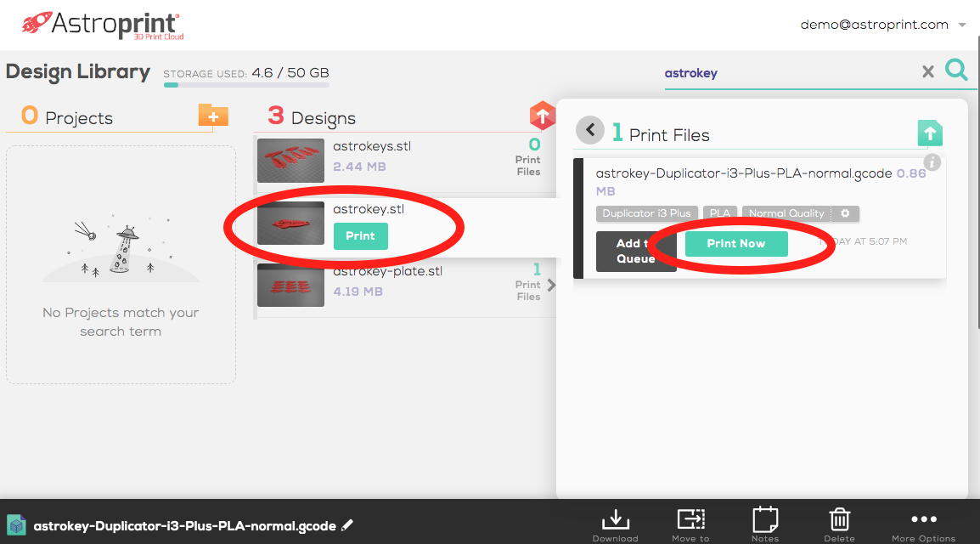Select the astrokeys.stl thumbnail

pyautogui.click(x=290, y=161)
